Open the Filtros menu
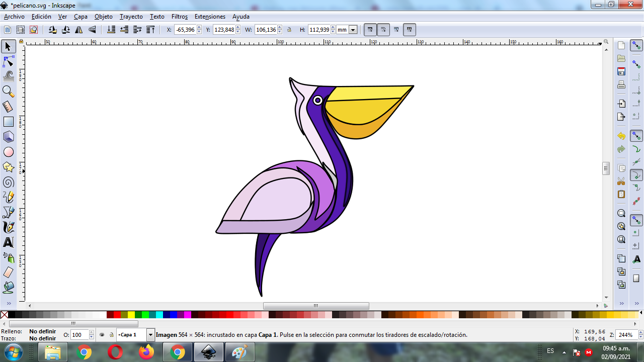The image size is (644, 362). (180, 17)
